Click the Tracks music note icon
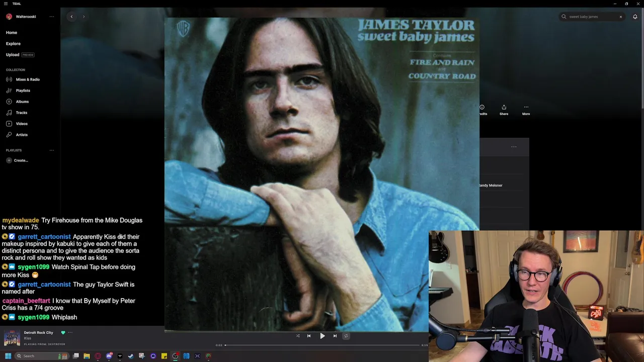 (9, 113)
